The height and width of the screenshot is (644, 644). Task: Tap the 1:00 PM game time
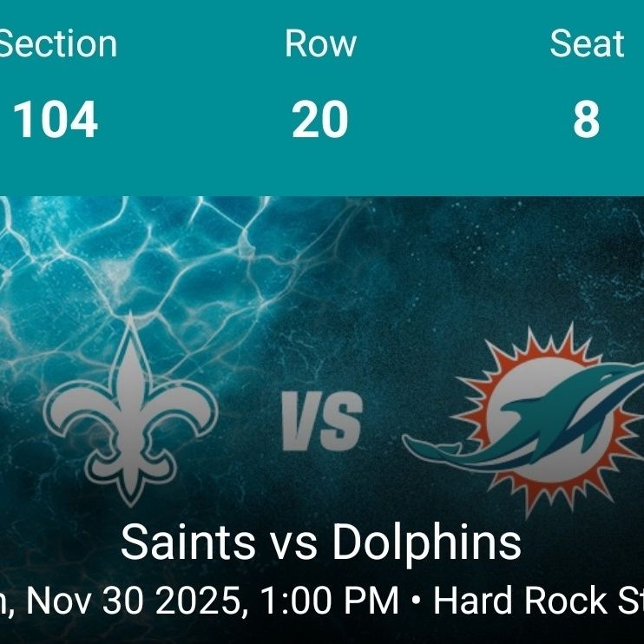330,601
